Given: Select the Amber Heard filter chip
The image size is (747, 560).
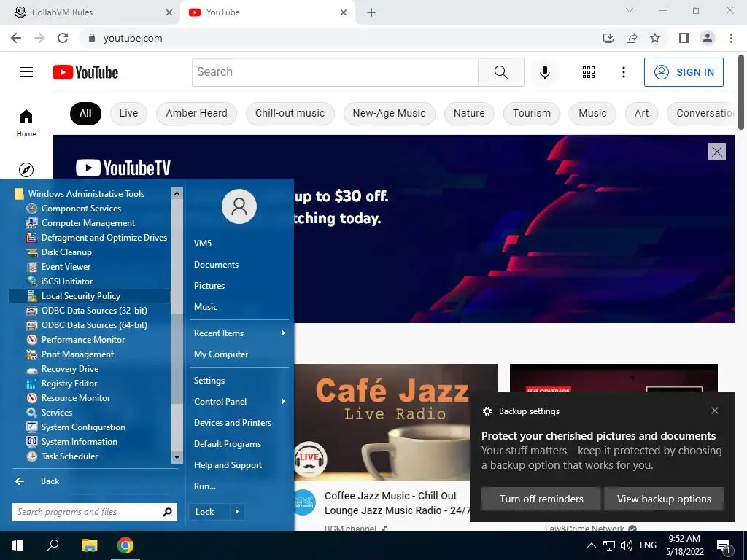Looking at the screenshot, I should [196, 113].
